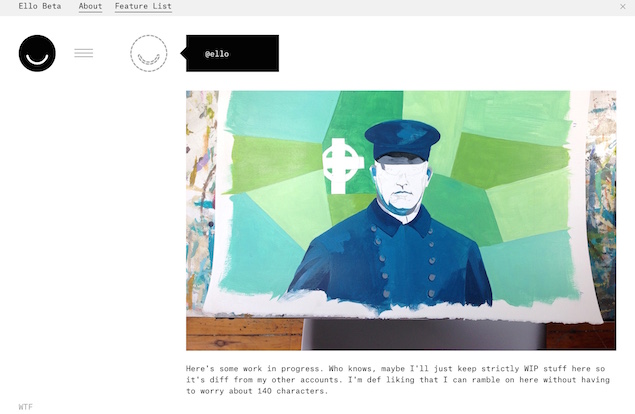Open the Feature List link

pos(143,6)
